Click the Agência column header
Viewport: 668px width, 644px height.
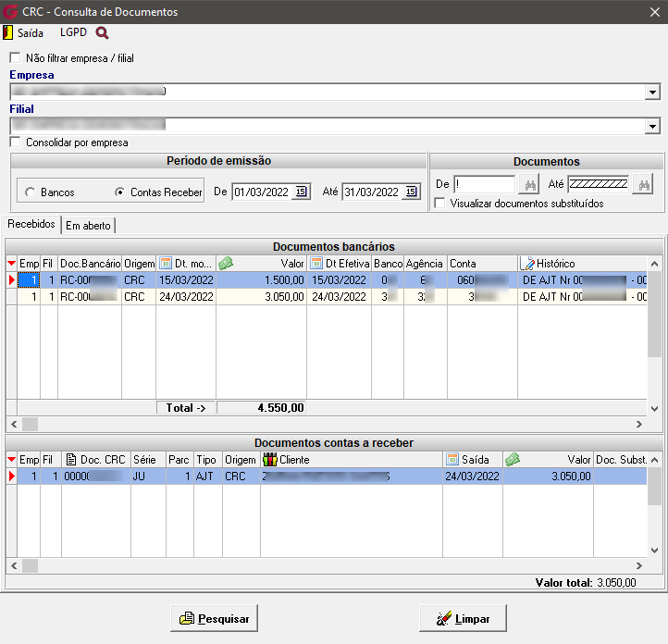pos(426,264)
